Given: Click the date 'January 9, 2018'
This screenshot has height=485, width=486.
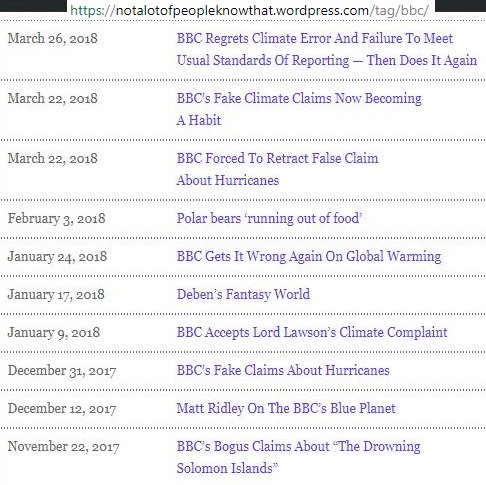Looking at the screenshot, I should [54, 333].
